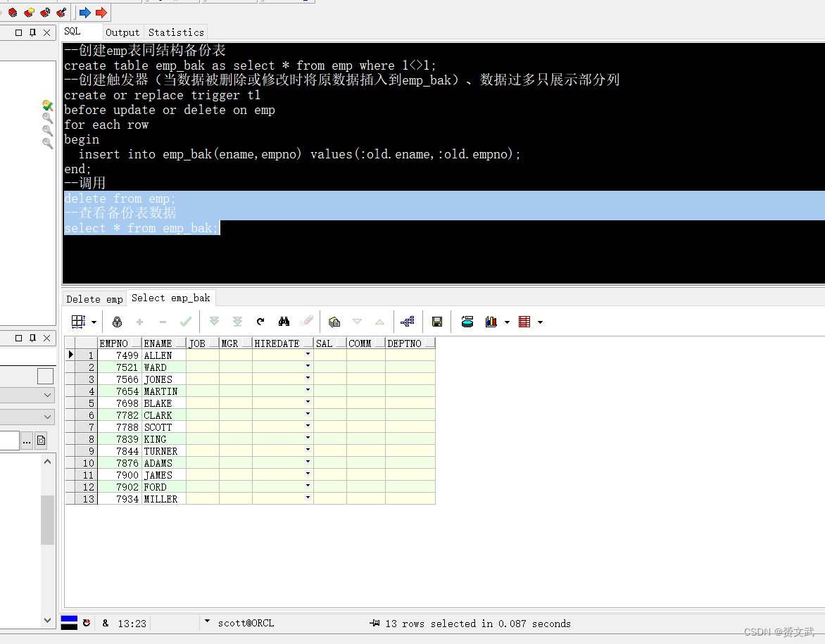Expand the grid icon dropdown arrow
Image resolution: width=825 pixels, height=644 pixels.
click(x=94, y=322)
